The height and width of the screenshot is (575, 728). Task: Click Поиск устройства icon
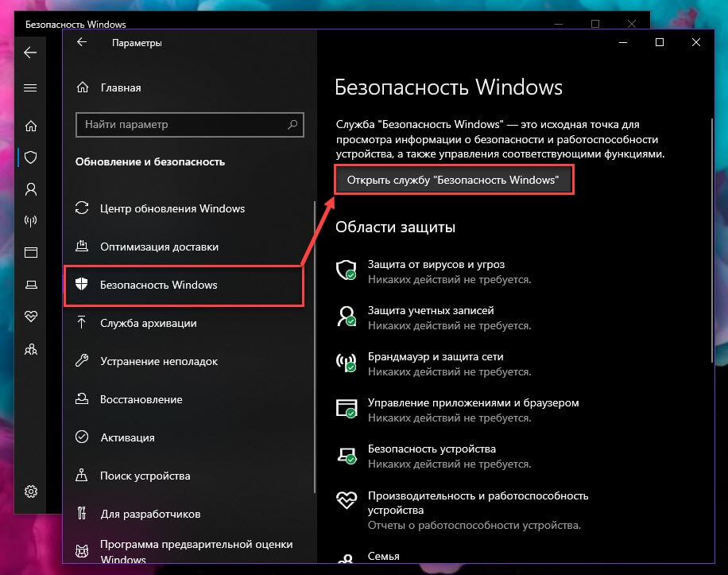[82, 475]
